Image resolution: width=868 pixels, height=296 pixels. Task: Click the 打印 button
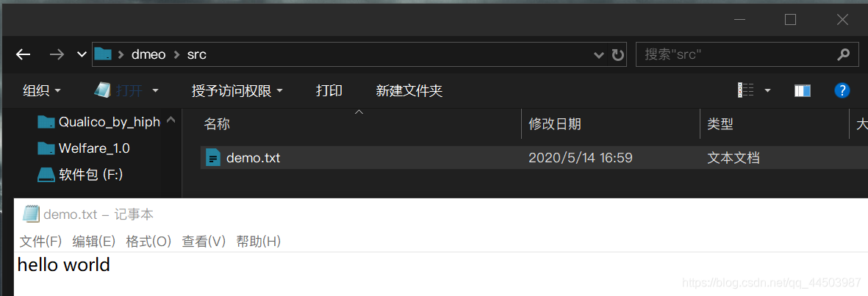(329, 91)
